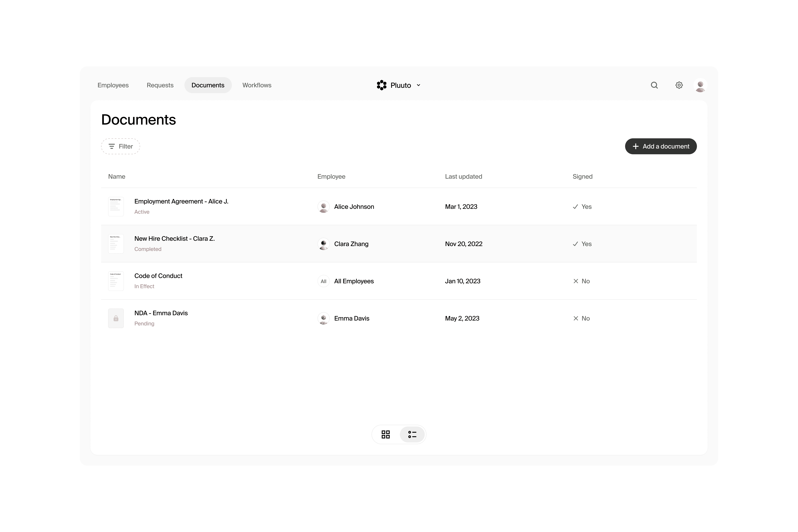The height and width of the screenshot is (532, 798).
Task: Open New Hire Checklist - Clara Z.
Action: click(x=174, y=239)
